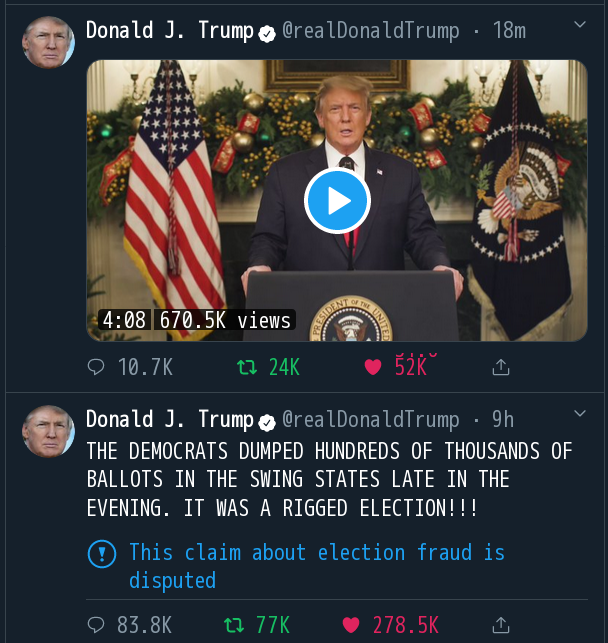Click the Donald J. Trump name on first tweet
The height and width of the screenshot is (643, 608).
[169, 31]
